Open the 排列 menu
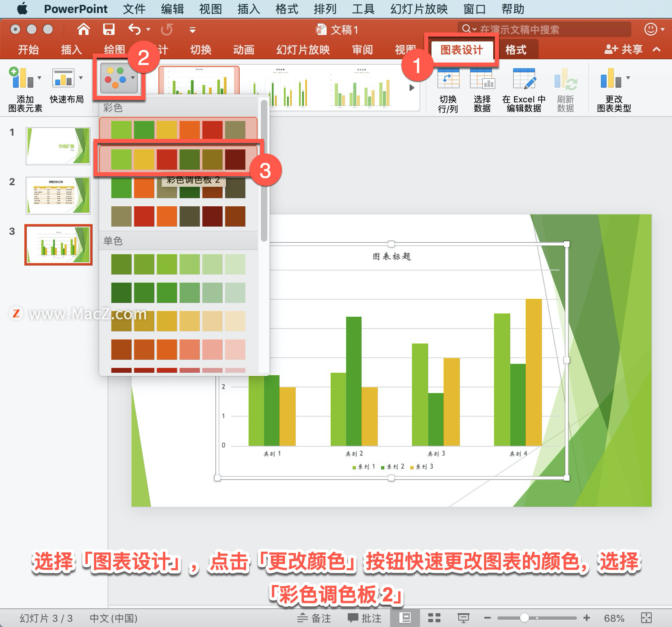Screen dimensions: 672x627 325,9
